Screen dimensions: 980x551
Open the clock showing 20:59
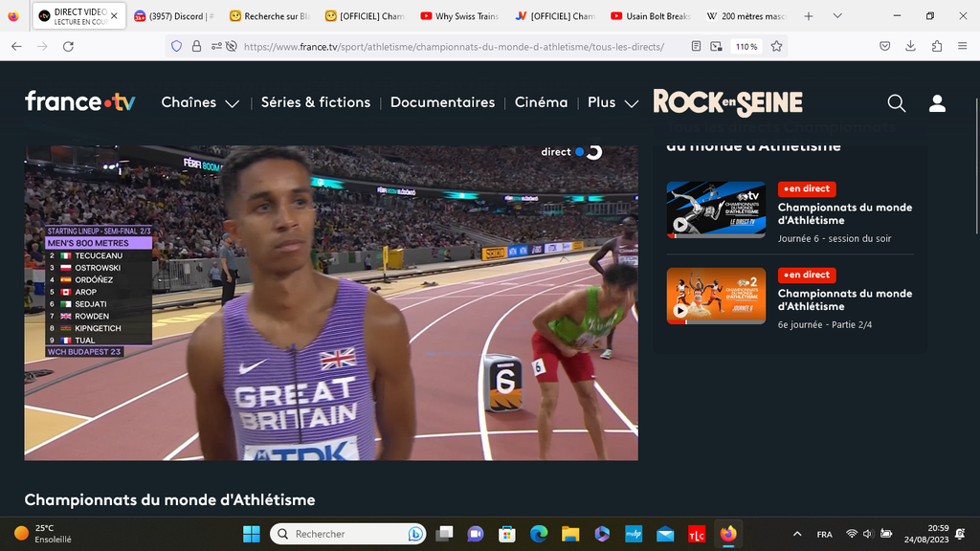[x=926, y=534]
